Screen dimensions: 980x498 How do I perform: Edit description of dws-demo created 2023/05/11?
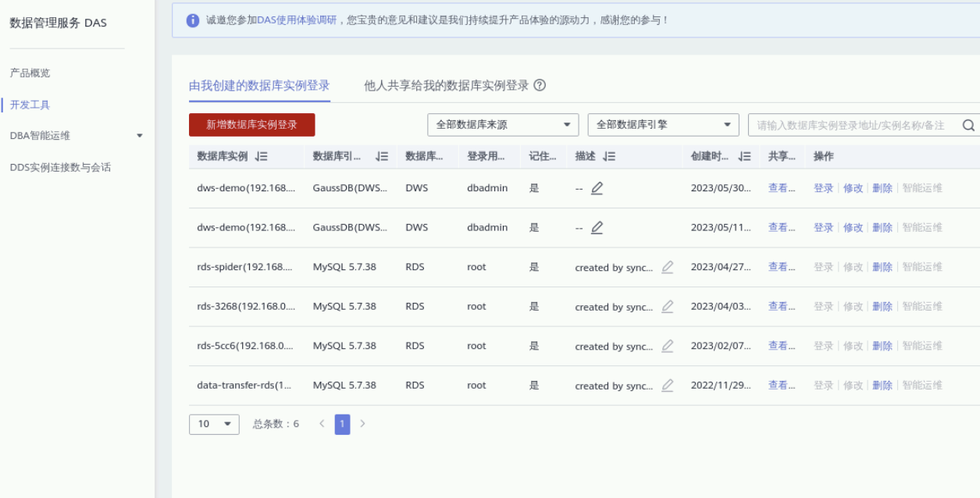597,227
